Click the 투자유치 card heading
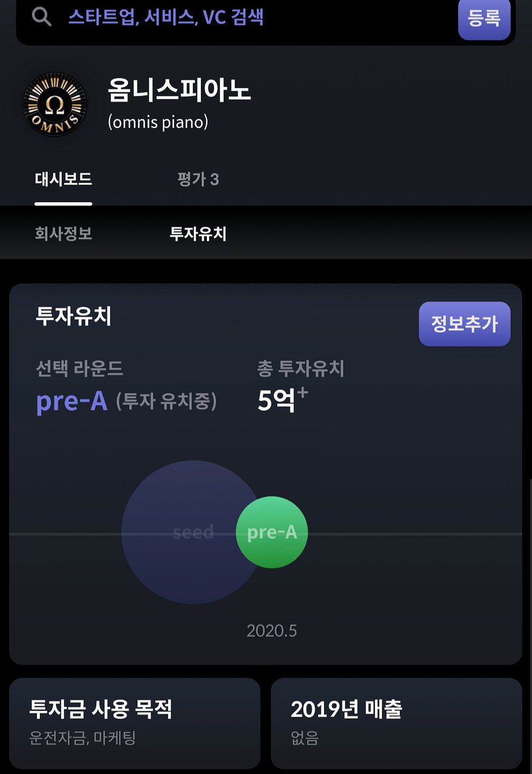The height and width of the screenshot is (774, 532). tap(74, 316)
